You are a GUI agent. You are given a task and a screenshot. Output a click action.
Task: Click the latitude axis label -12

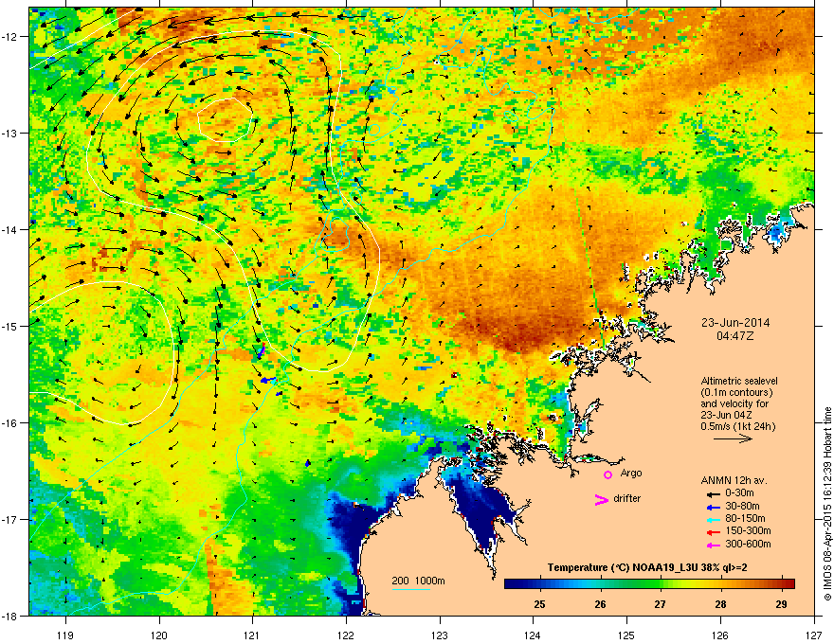point(10,37)
